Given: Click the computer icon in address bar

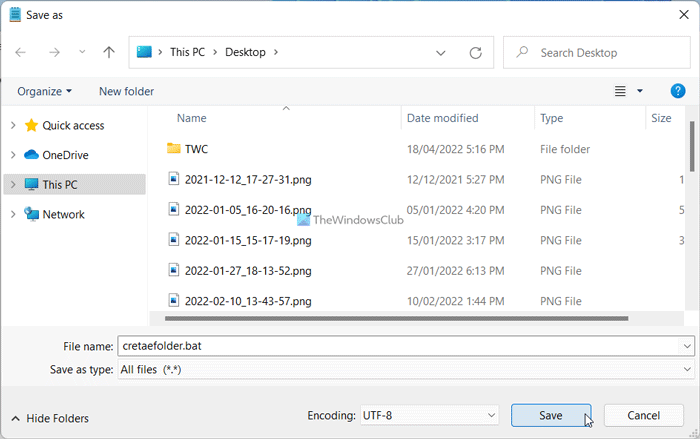Looking at the screenshot, I should click(x=144, y=52).
